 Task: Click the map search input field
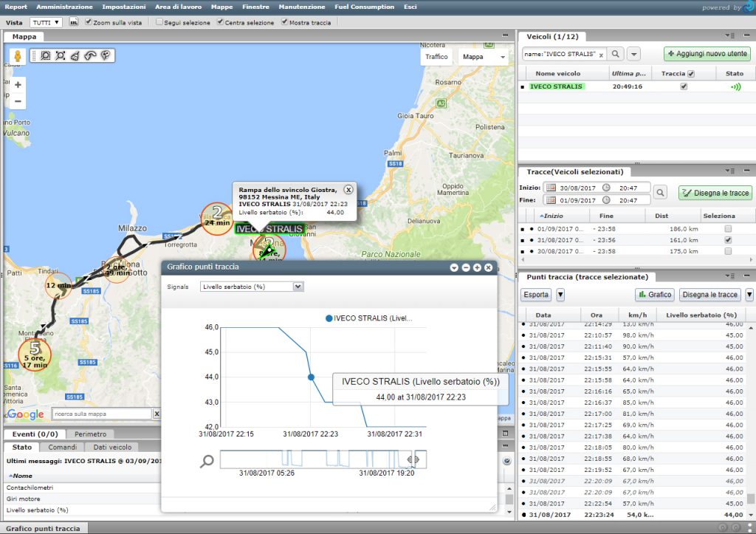point(102,414)
